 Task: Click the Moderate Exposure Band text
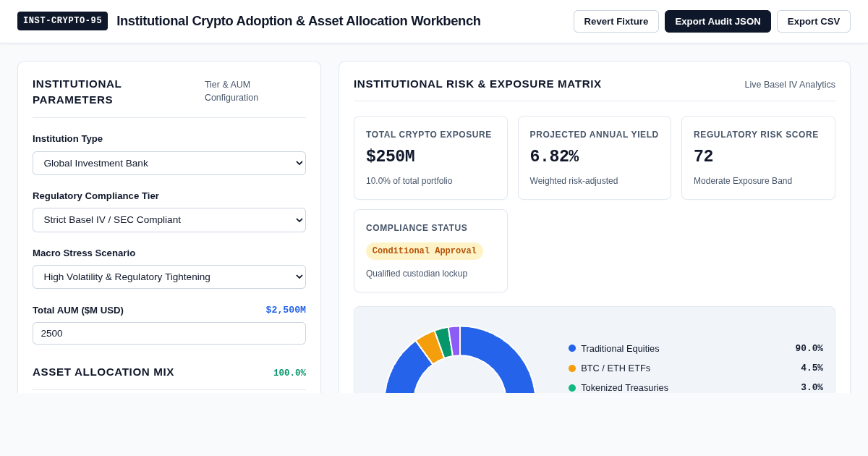[743, 181]
